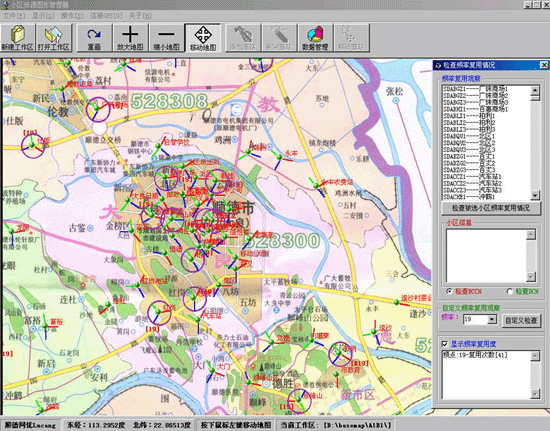This screenshot has width=550, height=431.
Task: Click 检查被选小区频率复用情况 button
Action: pyautogui.click(x=491, y=208)
